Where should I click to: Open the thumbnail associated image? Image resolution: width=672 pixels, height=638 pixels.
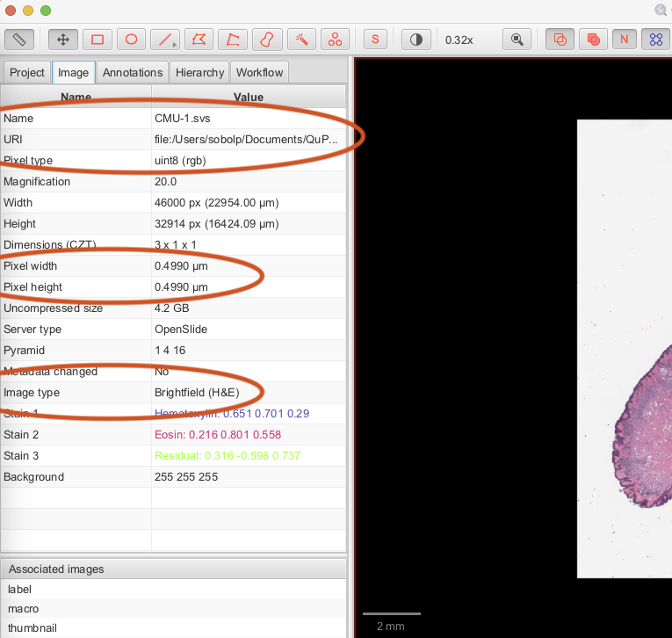pyautogui.click(x=173, y=627)
